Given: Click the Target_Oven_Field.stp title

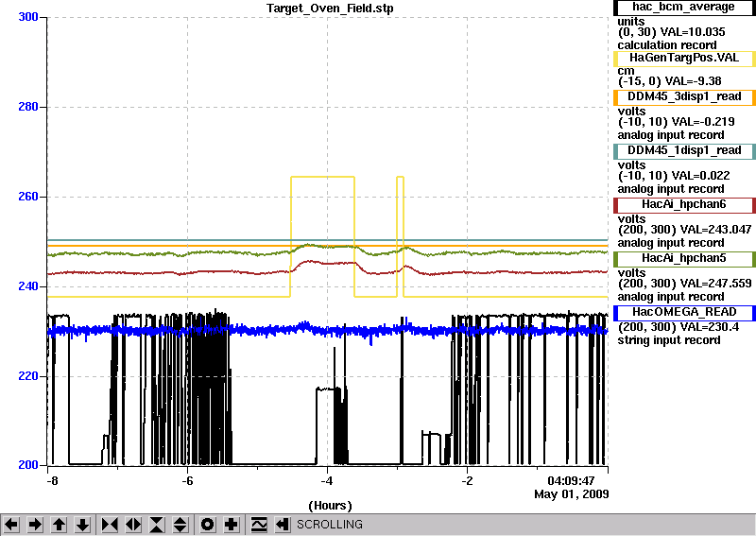Looking at the screenshot, I should tap(330, 9).
